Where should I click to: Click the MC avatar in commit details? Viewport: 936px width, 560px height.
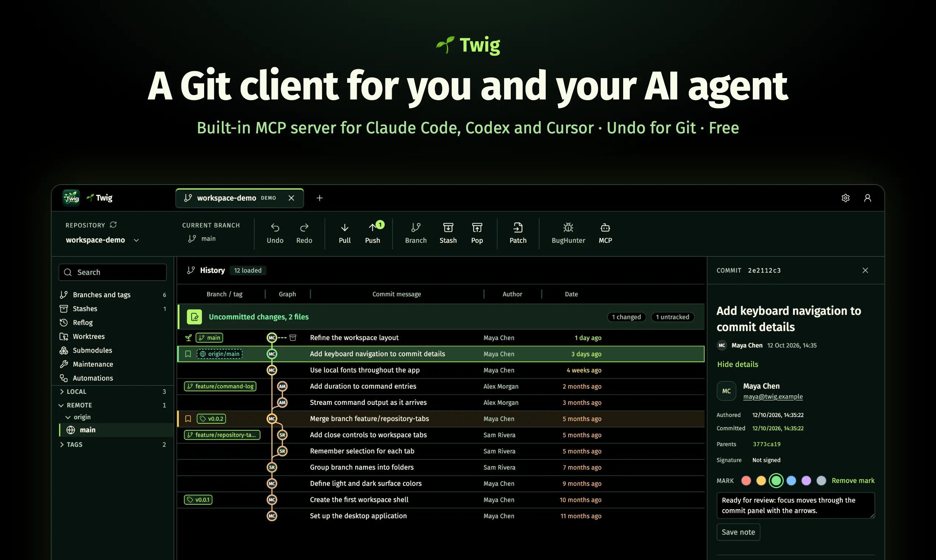(x=726, y=391)
